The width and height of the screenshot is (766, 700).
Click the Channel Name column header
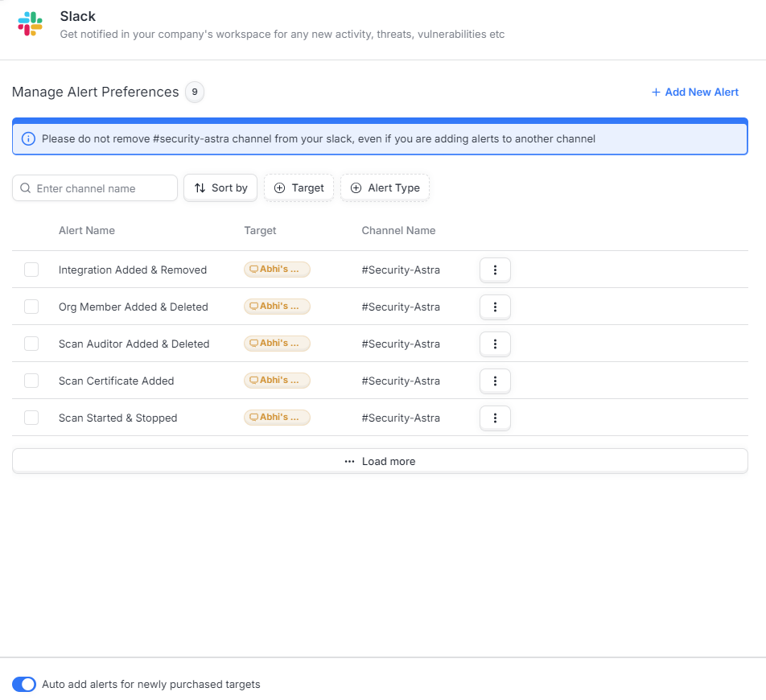398,231
